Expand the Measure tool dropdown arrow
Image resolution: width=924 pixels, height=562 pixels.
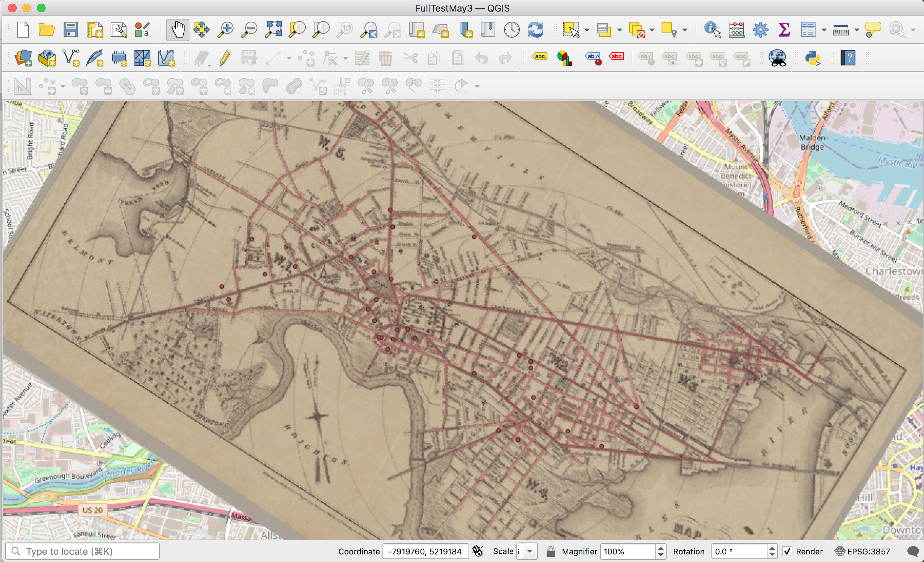pyautogui.click(x=856, y=30)
